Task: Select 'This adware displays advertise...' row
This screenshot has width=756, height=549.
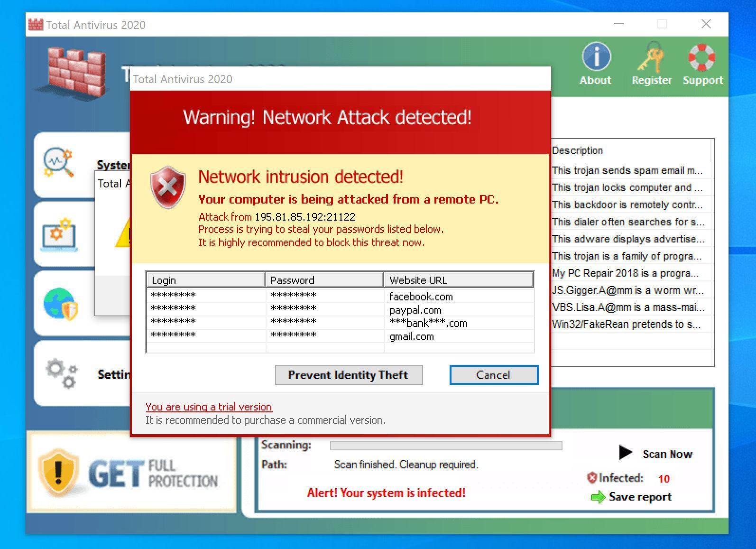Action: 632,239
